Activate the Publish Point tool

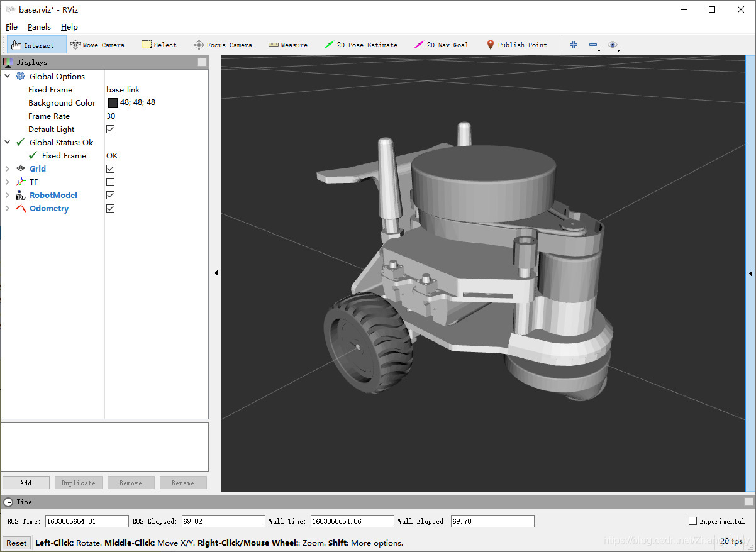pos(517,45)
